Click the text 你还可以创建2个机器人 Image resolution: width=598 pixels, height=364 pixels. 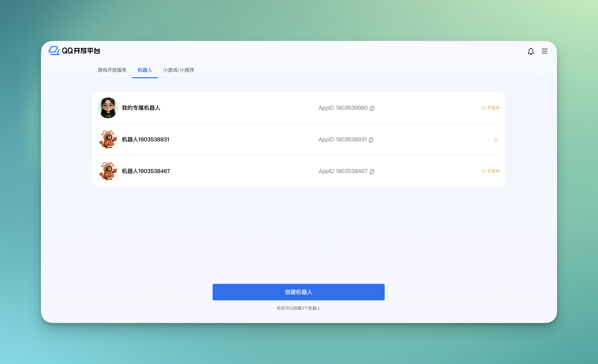(298, 308)
